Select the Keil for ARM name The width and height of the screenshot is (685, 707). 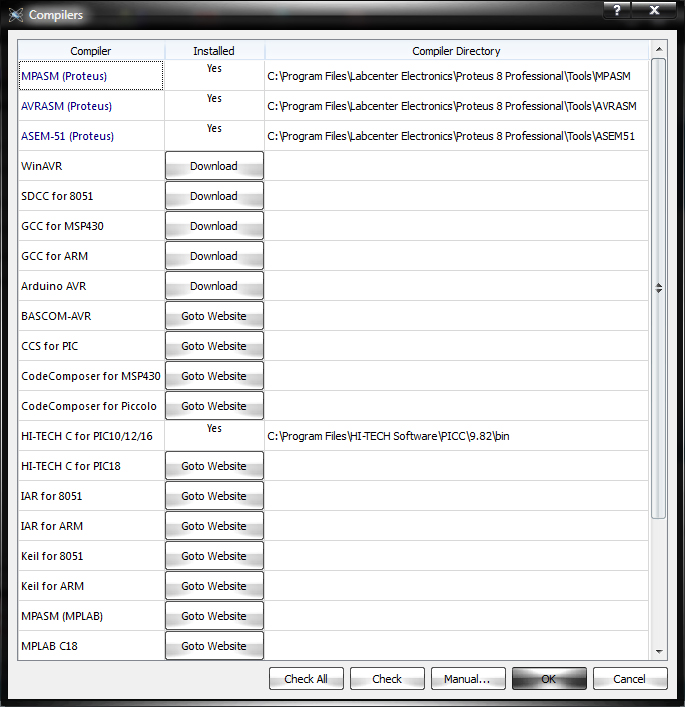pyautogui.click(x=53, y=586)
